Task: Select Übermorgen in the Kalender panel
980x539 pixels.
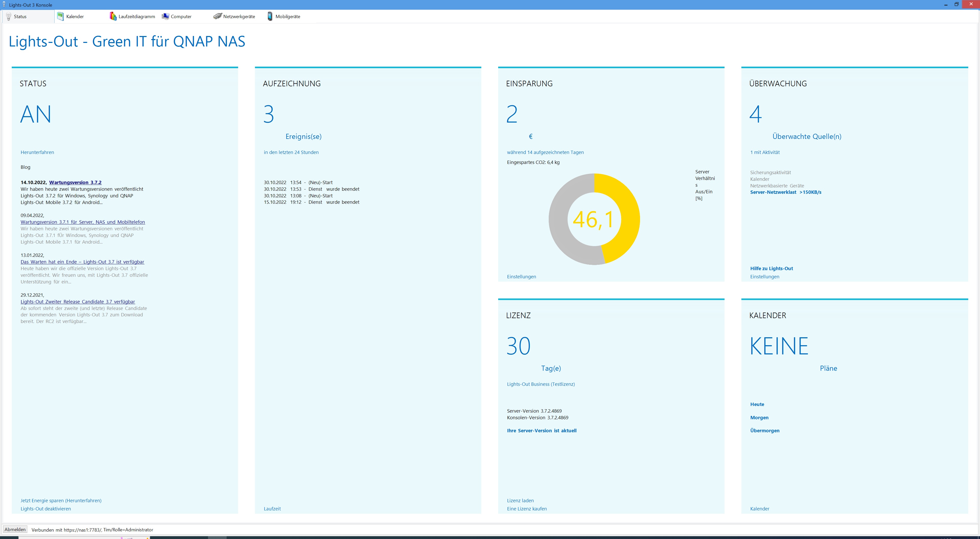Action: 765,430
